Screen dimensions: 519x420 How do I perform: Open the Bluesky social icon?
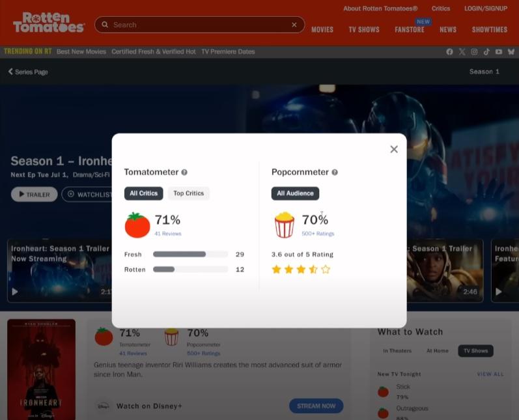tap(511, 51)
